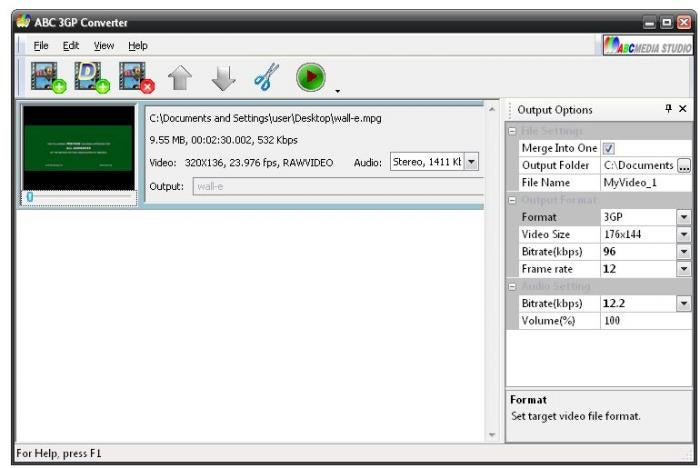This screenshot has height=468, width=700.
Task: Collapse the Output Format section
Action: (512, 200)
